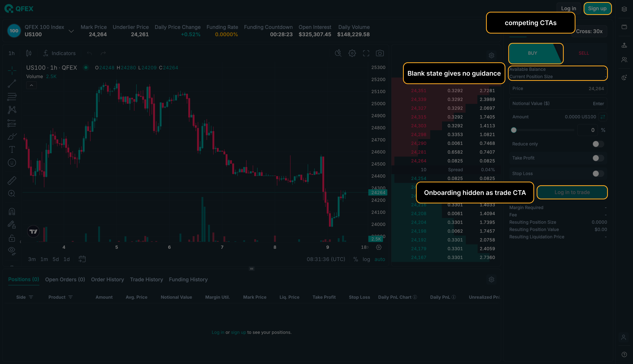Take a chart snapshot with camera icon
This screenshot has height=364, width=633.
pyautogui.click(x=380, y=53)
